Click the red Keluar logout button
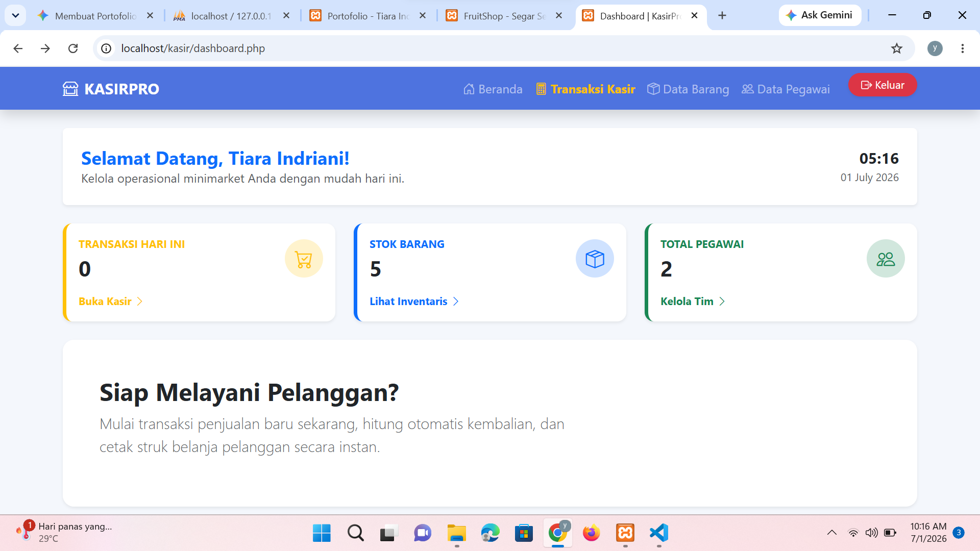980x551 pixels. [x=883, y=85]
